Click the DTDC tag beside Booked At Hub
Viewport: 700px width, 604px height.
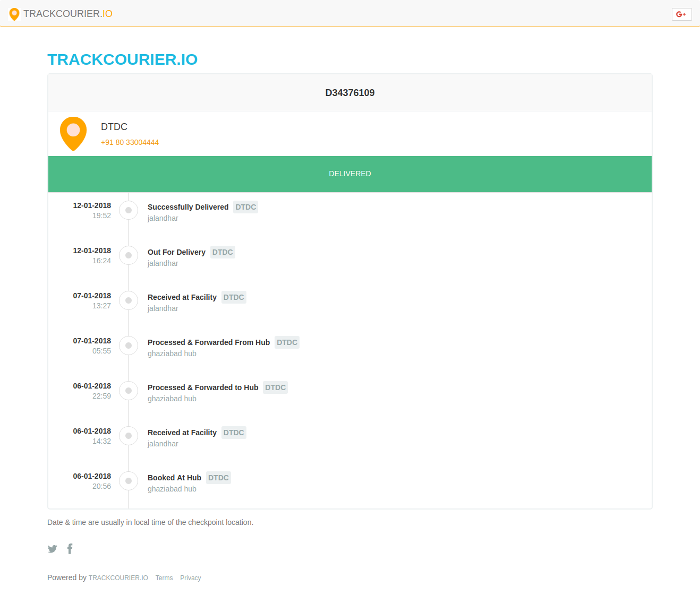(218, 478)
